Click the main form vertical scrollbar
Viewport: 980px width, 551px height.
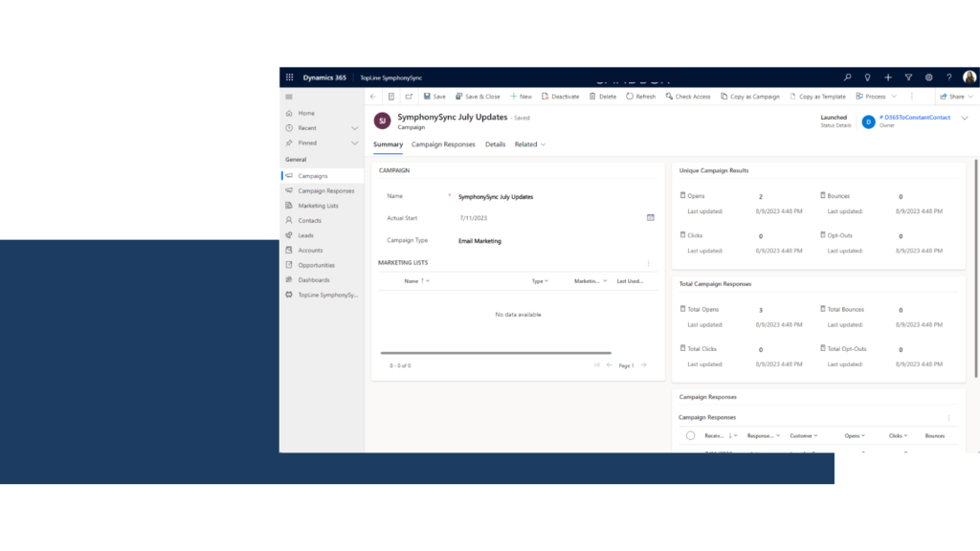click(976, 269)
